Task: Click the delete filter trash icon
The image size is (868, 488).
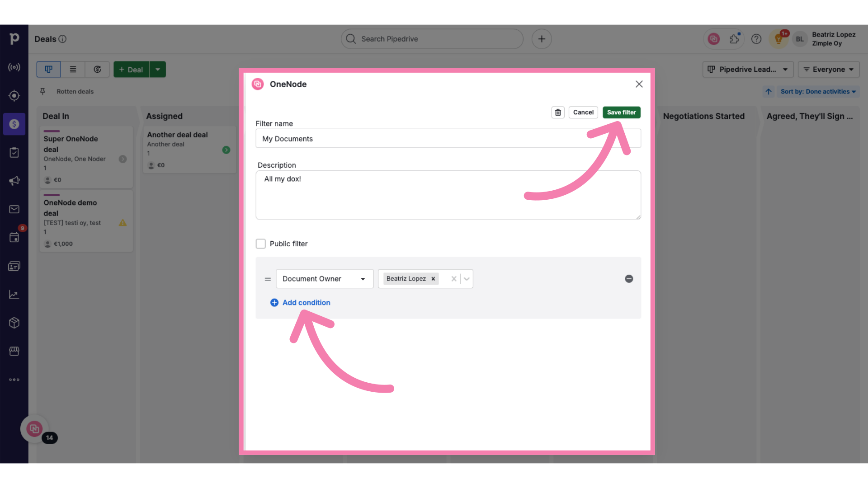Action: (x=557, y=112)
